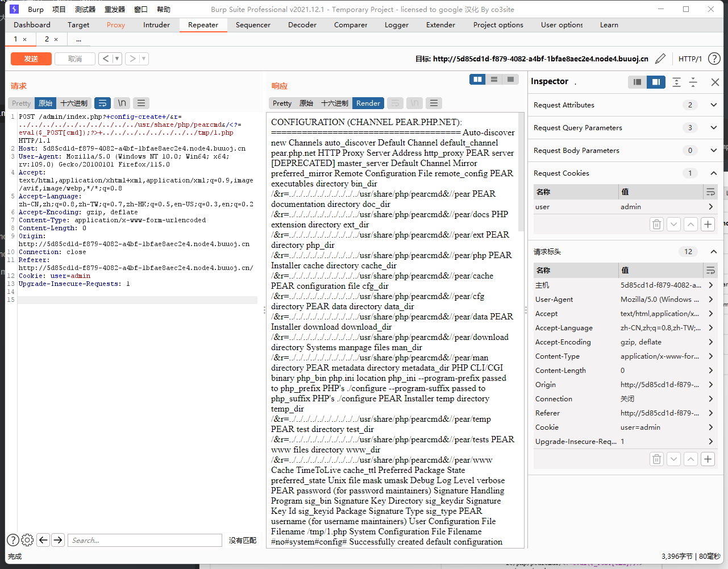Image resolution: width=728 pixels, height=569 pixels.
Task: Go to next search match arrow
Action: pyautogui.click(x=58, y=540)
